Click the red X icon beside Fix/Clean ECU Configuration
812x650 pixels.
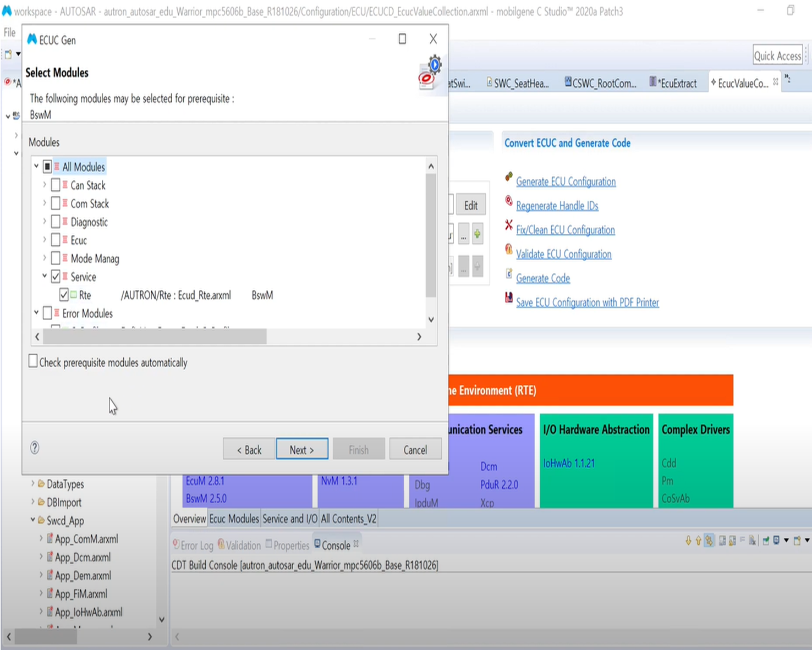point(509,225)
